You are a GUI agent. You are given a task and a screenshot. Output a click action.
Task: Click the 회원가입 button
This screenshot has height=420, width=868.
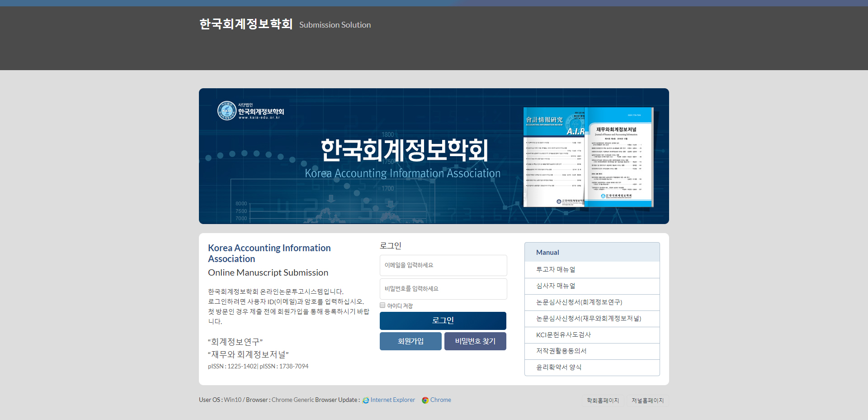pyautogui.click(x=410, y=341)
